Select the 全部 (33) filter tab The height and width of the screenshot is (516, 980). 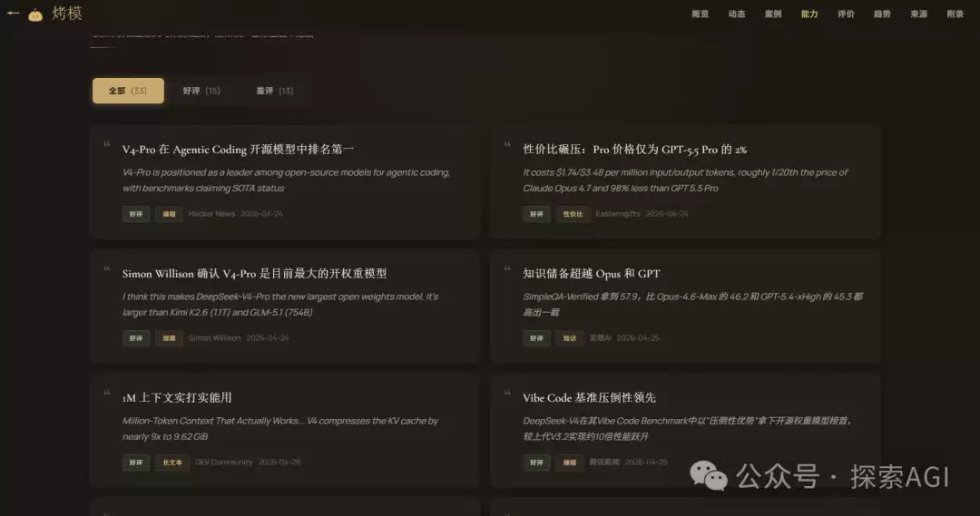128,91
